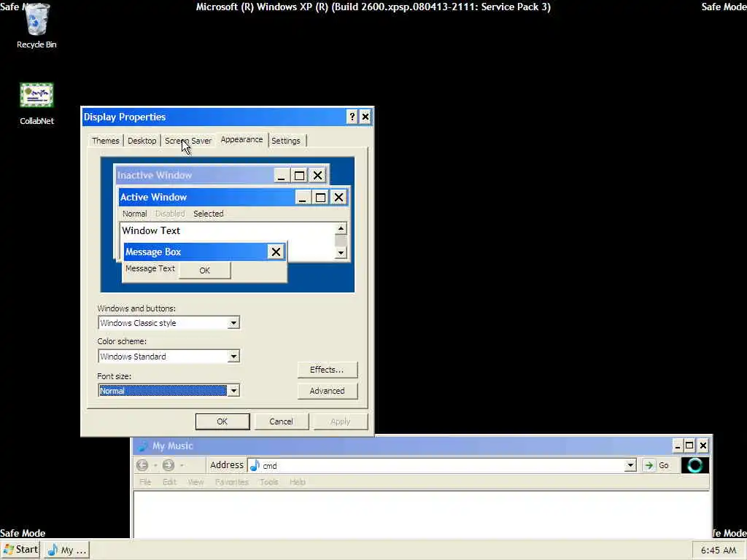The image size is (747, 560).
Task: Switch to the Themes tab
Action: click(105, 141)
